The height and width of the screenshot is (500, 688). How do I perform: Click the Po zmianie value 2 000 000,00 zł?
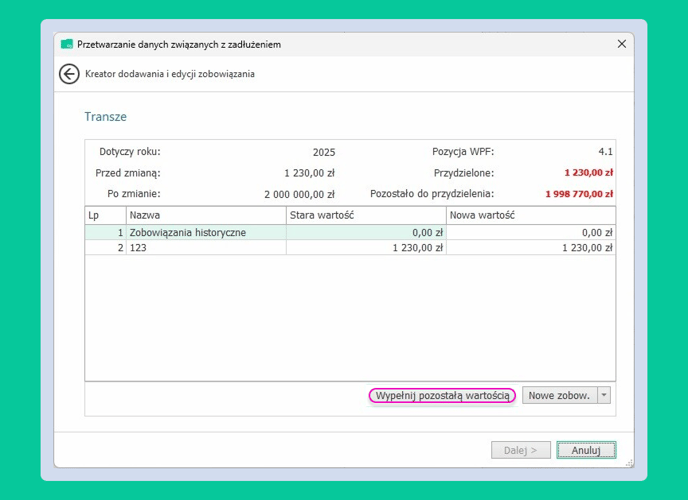[x=299, y=194]
